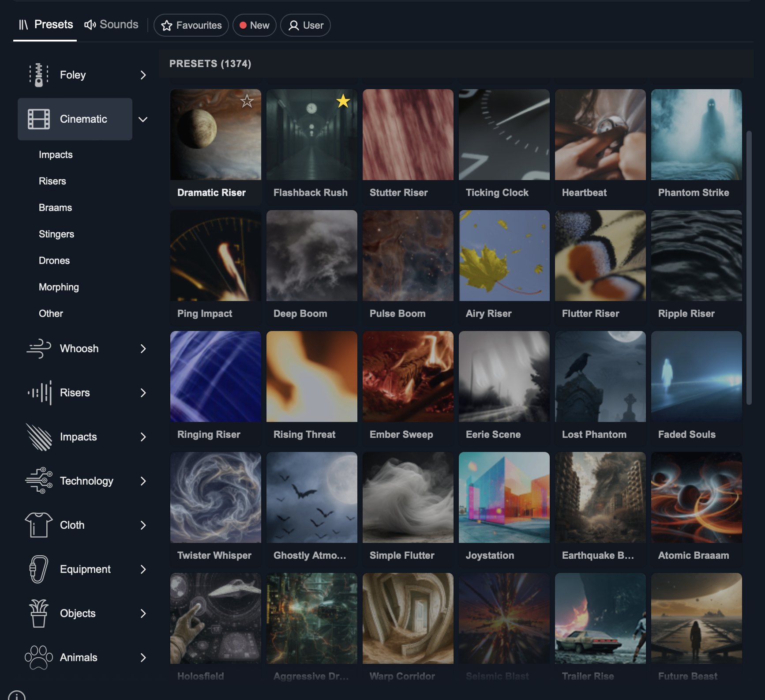Switch to the Presets tab
Image resolution: width=765 pixels, height=700 pixels.
pyautogui.click(x=45, y=24)
